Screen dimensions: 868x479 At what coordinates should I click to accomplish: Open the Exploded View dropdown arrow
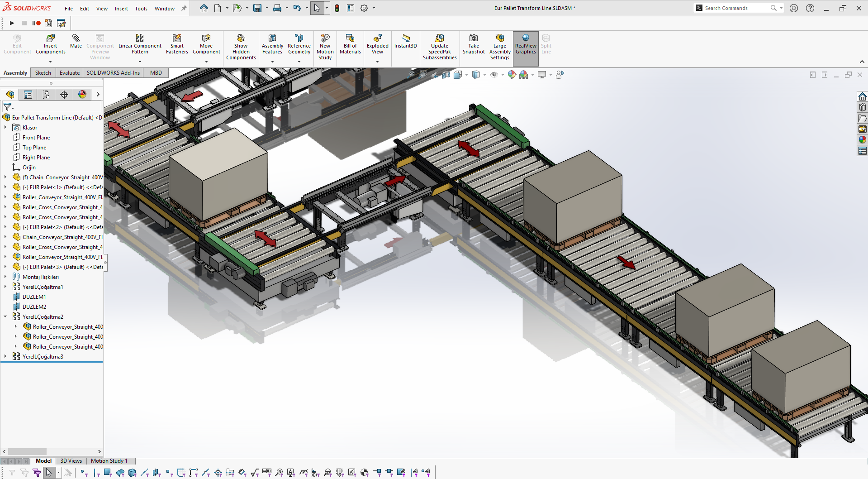click(x=378, y=62)
